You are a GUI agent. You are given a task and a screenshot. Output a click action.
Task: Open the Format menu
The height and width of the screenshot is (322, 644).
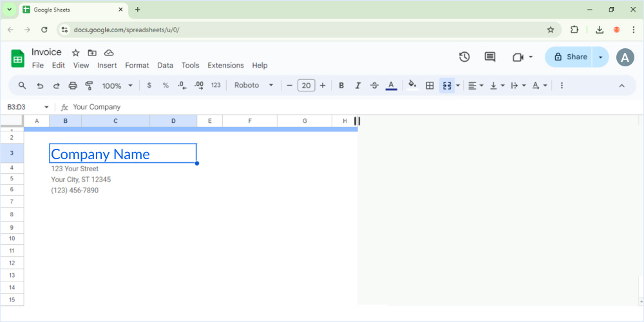tap(137, 66)
